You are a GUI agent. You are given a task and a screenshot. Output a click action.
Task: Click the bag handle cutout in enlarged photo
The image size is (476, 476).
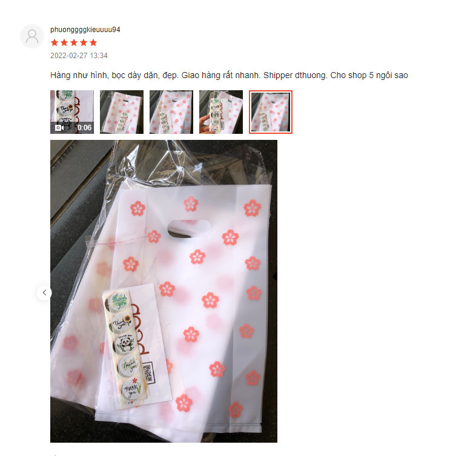coord(189,228)
